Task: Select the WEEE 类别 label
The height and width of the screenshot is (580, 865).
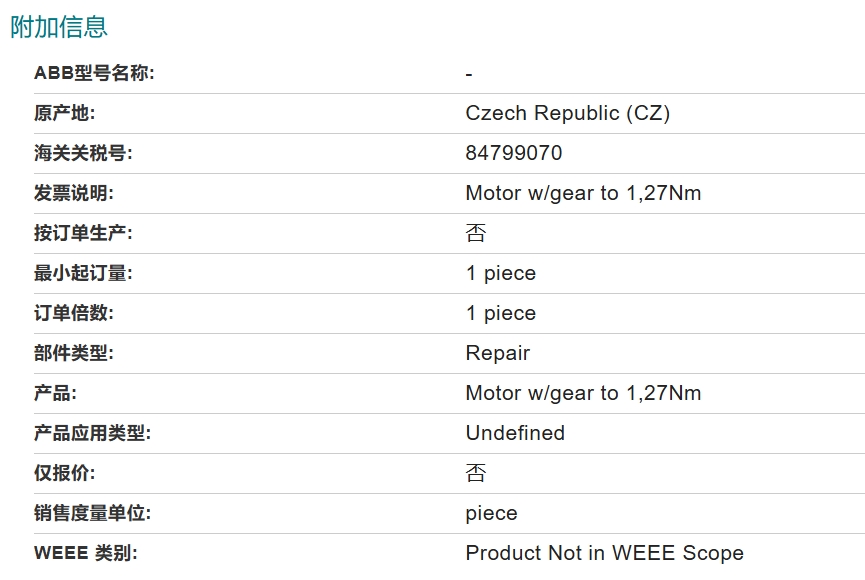Action: pos(86,553)
